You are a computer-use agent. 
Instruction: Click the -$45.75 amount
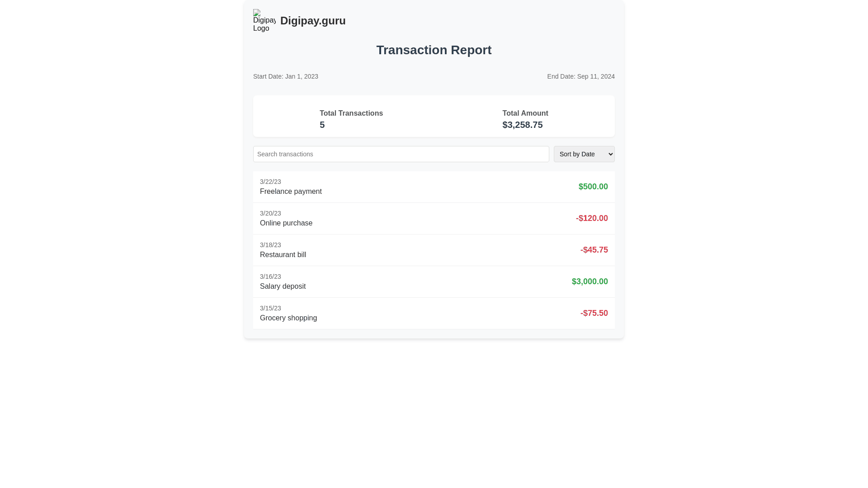click(594, 250)
